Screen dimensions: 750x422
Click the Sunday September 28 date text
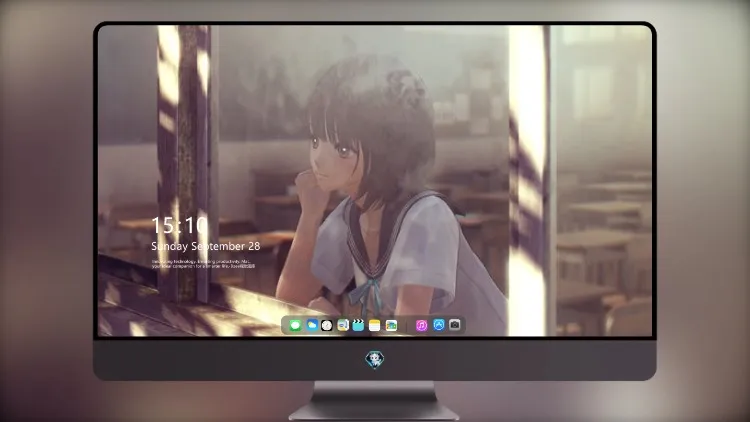click(206, 246)
